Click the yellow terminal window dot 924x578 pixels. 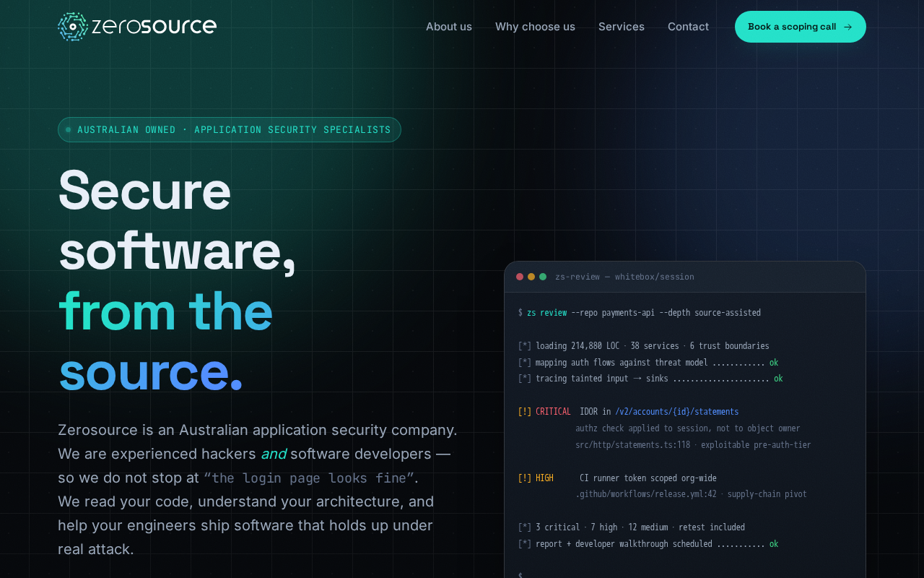click(531, 277)
